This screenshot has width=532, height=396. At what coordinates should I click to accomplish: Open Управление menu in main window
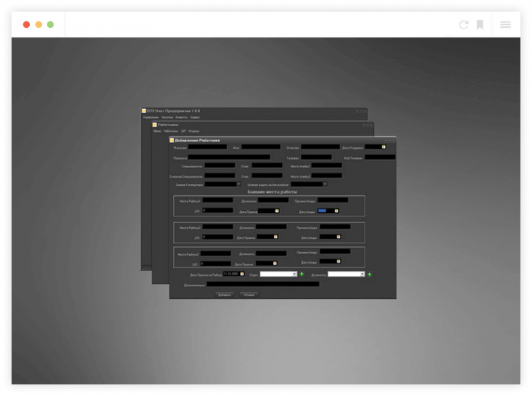146,117
